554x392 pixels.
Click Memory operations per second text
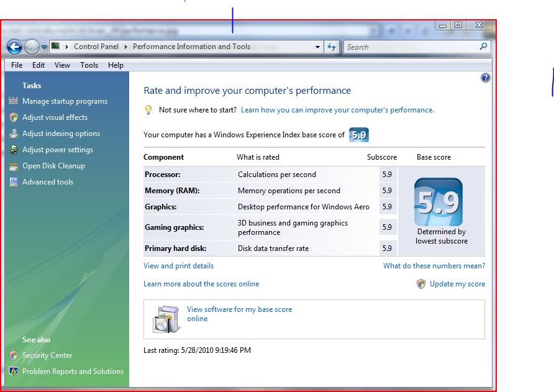click(x=289, y=191)
